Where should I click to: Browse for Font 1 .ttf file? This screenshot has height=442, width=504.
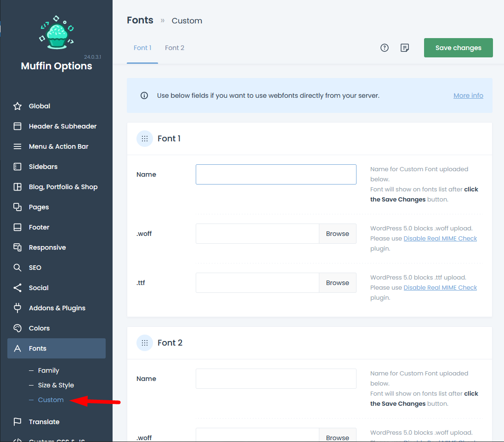pos(338,283)
